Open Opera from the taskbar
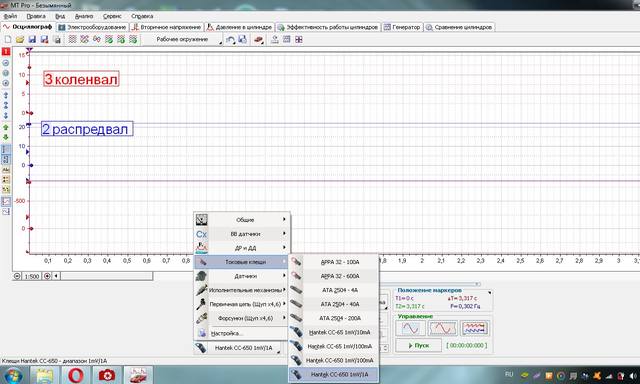The height and width of the screenshot is (384, 640). click(x=76, y=375)
